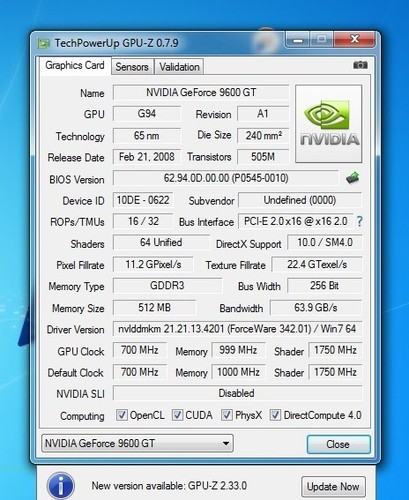Click the Texture Fillrate 22.4 GTexel/s

click(317, 264)
